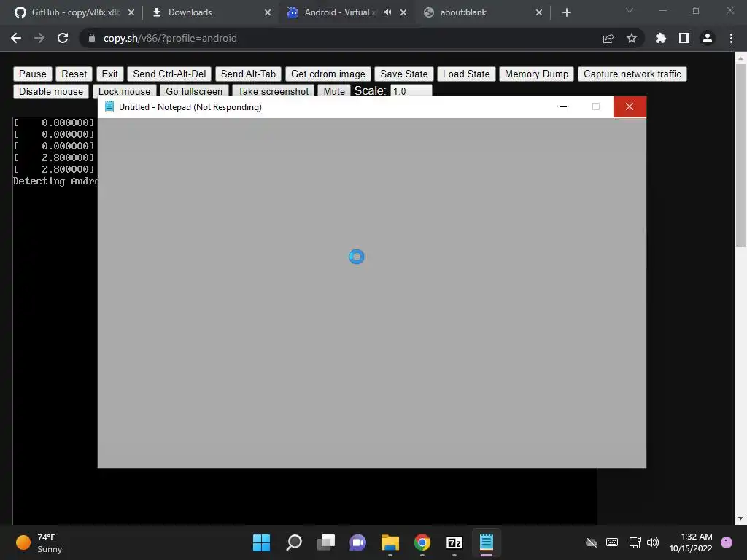This screenshot has width=747, height=560.
Task: Mute the Android tab's audio icon
Action: click(388, 12)
